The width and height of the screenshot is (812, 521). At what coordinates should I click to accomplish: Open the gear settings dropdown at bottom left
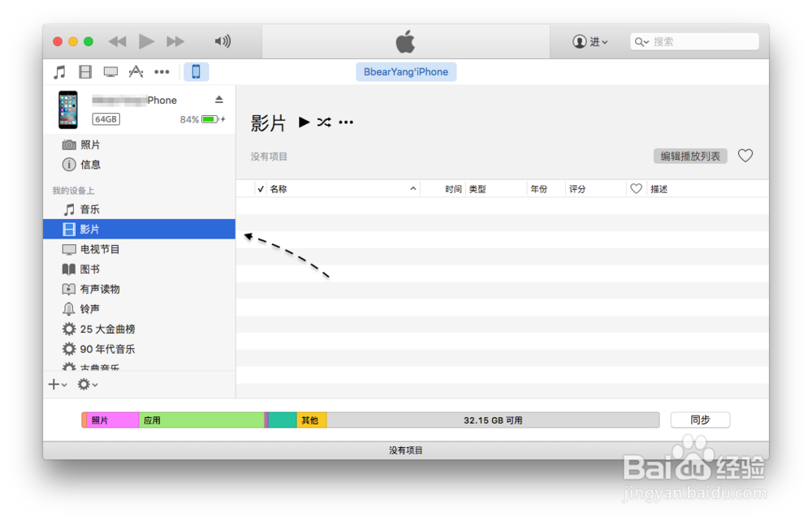(86, 384)
